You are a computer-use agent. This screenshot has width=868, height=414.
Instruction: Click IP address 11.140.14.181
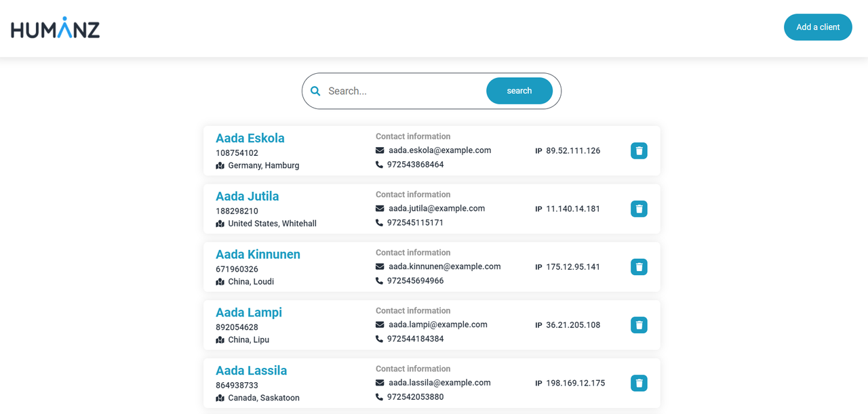point(573,209)
